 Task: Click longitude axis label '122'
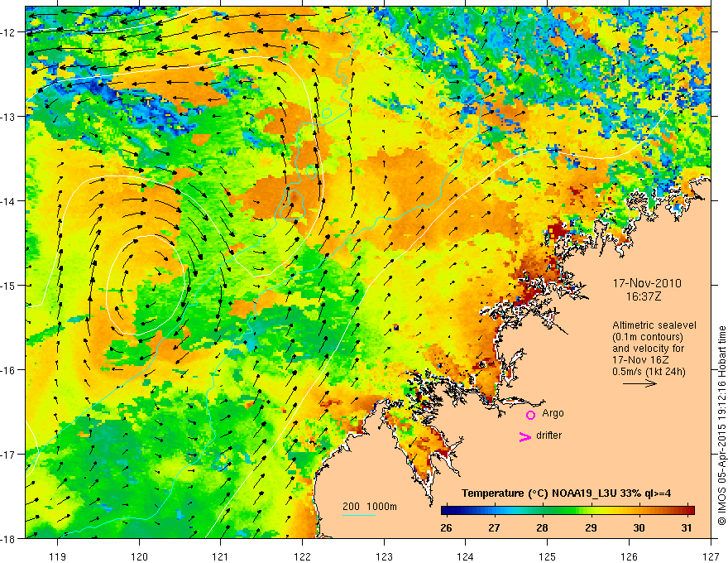point(302,556)
